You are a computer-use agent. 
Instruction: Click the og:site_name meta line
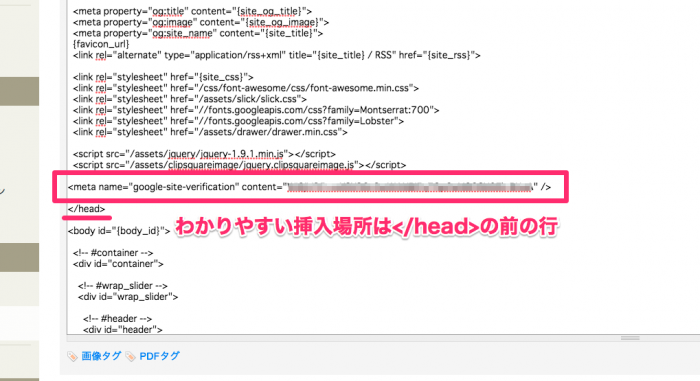click(x=198, y=33)
